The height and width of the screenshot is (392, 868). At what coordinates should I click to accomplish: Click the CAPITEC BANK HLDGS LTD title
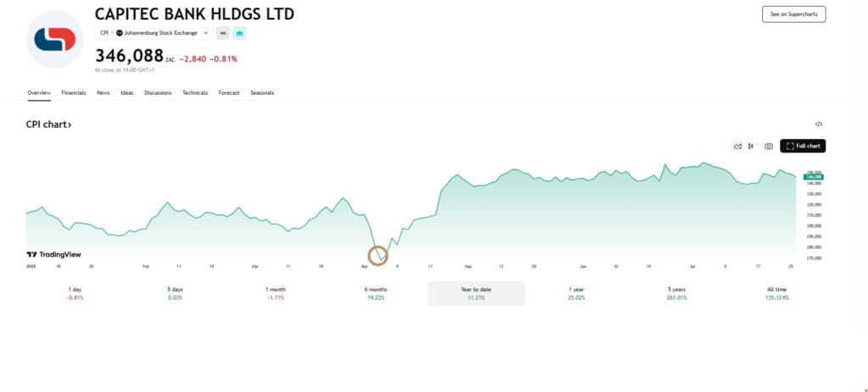coord(194,14)
